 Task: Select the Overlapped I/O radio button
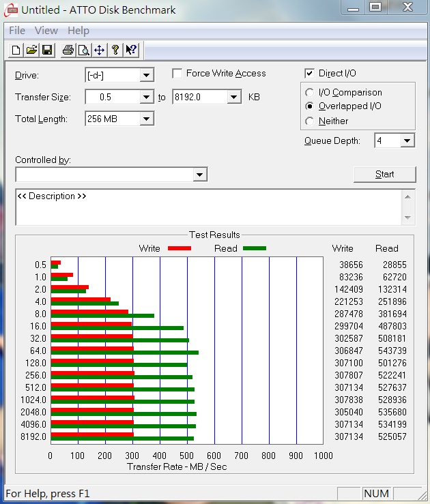(x=309, y=106)
